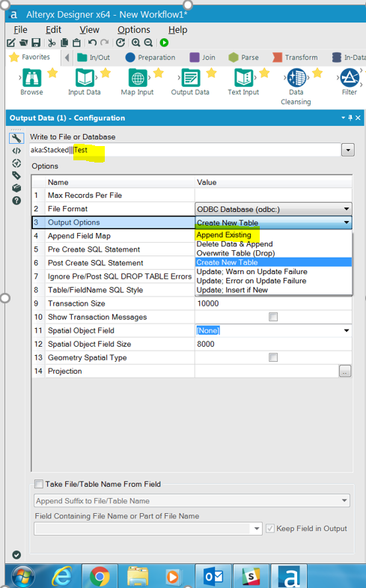Image resolution: width=366 pixels, height=588 pixels.
Task: Select the Data Cleansing tool
Action: [x=296, y=87]
